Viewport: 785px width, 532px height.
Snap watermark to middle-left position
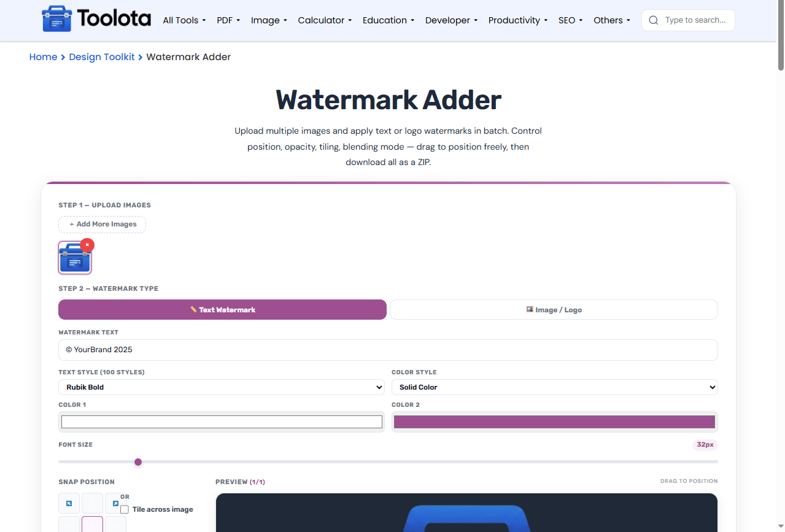point(69,525)
